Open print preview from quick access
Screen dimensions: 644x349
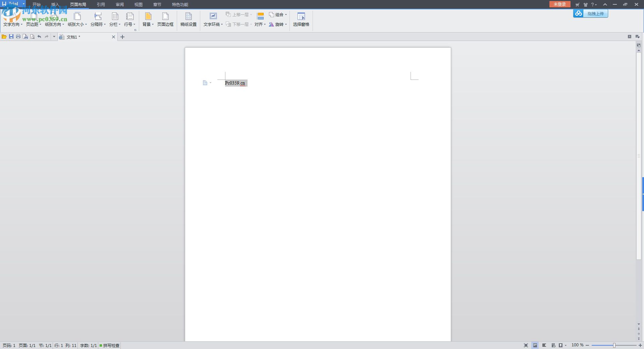tap(32, 37)
